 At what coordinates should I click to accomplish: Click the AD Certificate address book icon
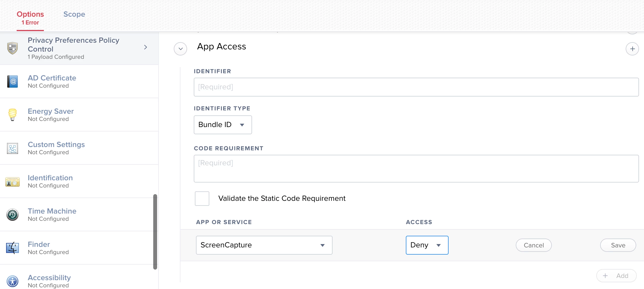[12, 82]
